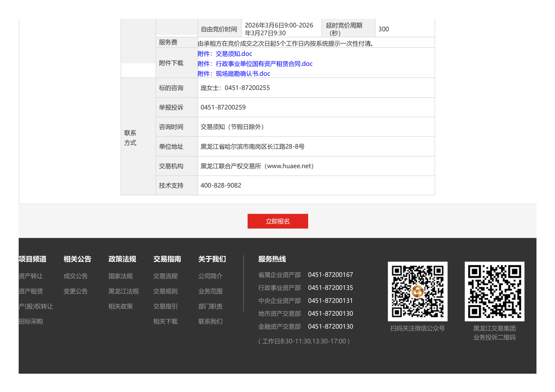Click the 部门职责 link
The image size is (555, 392).
[x=210, y=306]
